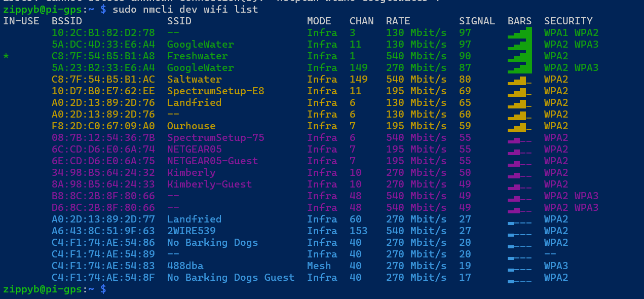This screenshot has width=644, height=299.
Task: Click the 'No Barking Dogs Guest' SSID
Action: [231, 278]
